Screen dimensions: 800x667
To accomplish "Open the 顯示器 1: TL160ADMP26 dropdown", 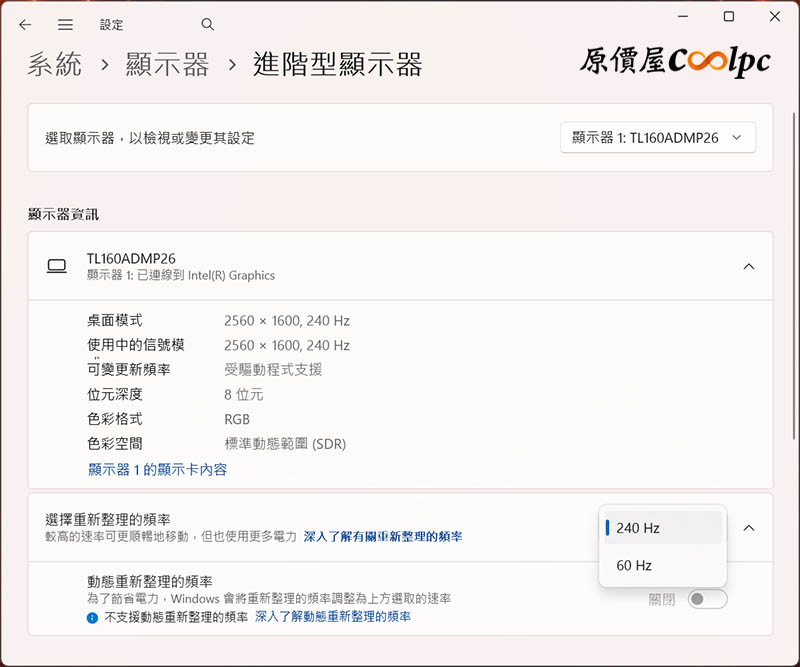I will (x=658, y=138).
